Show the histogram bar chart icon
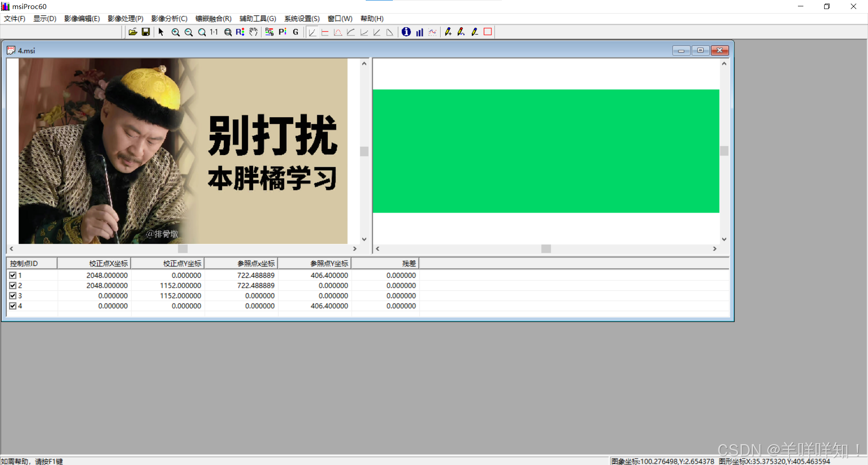Viewport: 868px width, 465px height. click(x=420, y=32)
